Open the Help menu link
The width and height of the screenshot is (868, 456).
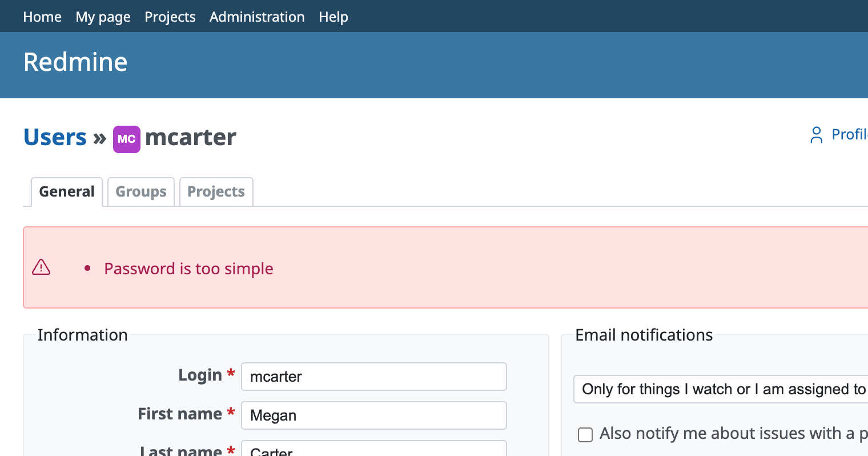pyautogui.click(x=333, y=17)
